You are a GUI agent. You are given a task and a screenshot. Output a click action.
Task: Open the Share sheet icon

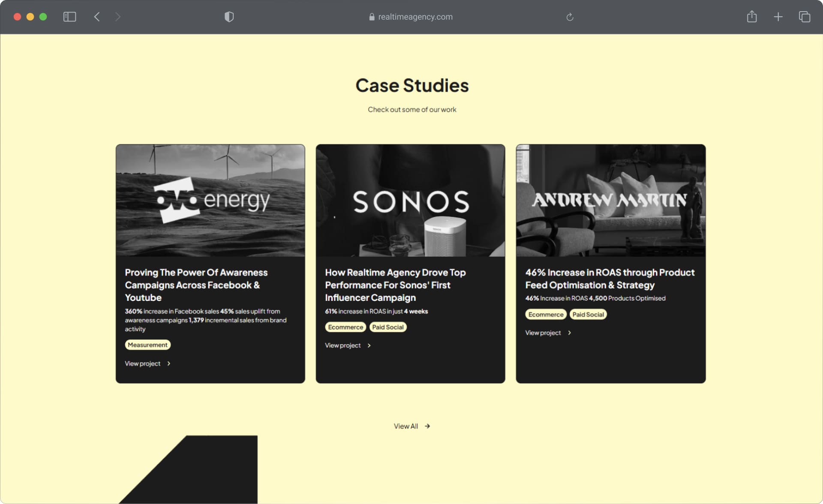tap(751, 17)
